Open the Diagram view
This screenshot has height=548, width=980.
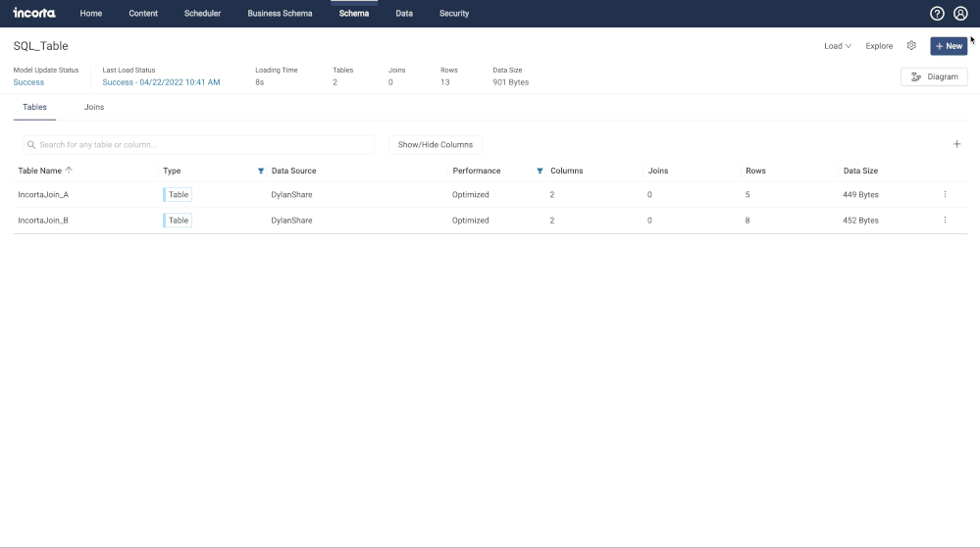[934, 76]
